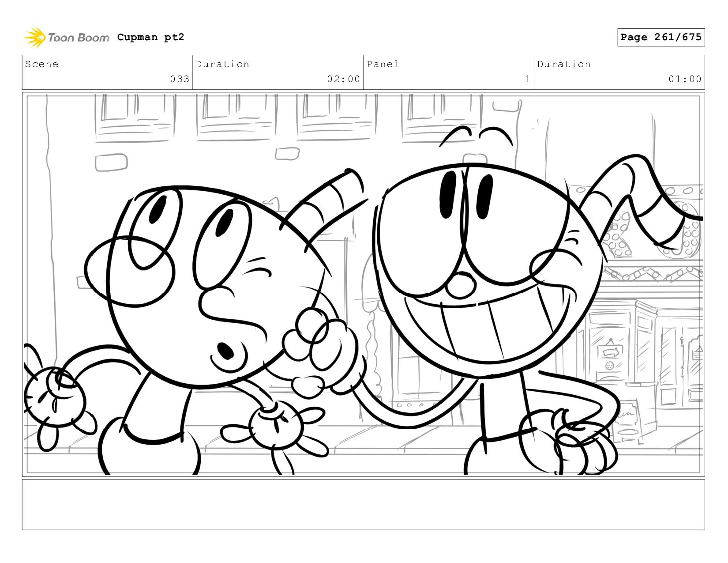728x563 pixels.
Task: Click the 'Scene' header label
Action: click(41, 64)
